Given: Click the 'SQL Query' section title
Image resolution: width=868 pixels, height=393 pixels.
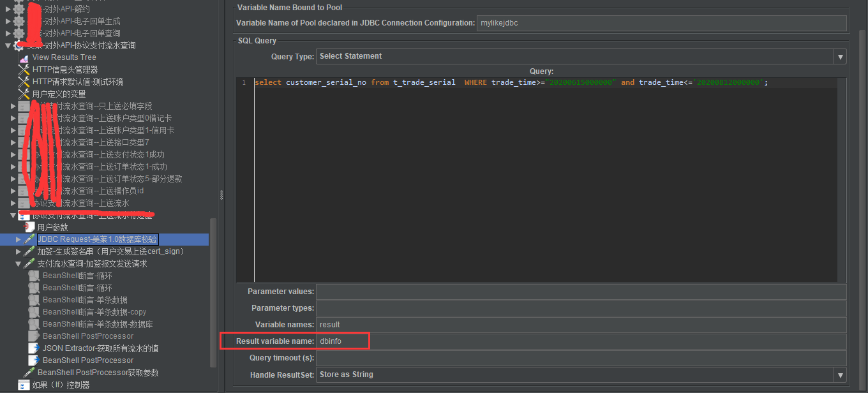Looking at the screenshot, I should pyautogui.click(x=257, y=41).
